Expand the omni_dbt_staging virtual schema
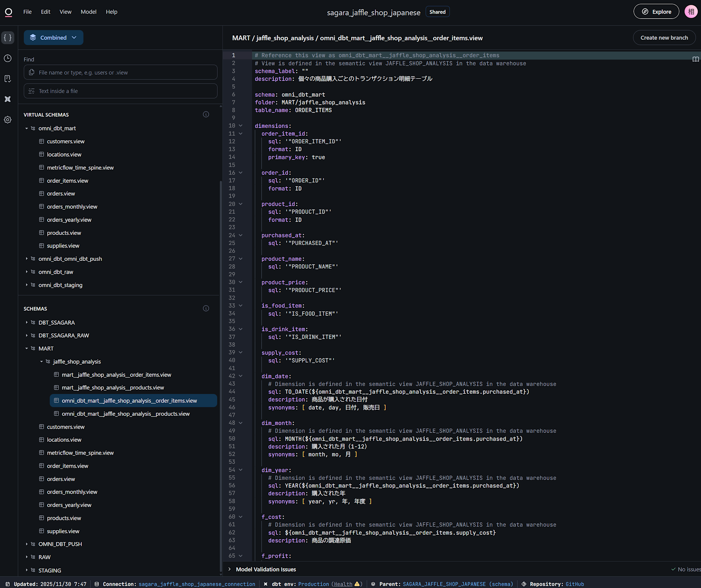Image resolution: width=701 pixels, height=588 pixels. 27,285
